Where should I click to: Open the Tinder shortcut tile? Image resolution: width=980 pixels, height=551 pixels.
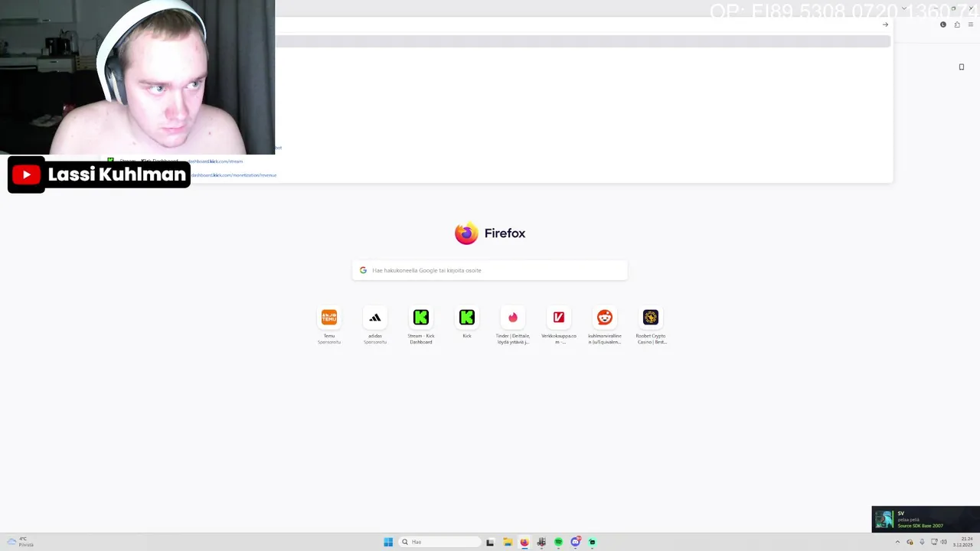click(513, 318)
